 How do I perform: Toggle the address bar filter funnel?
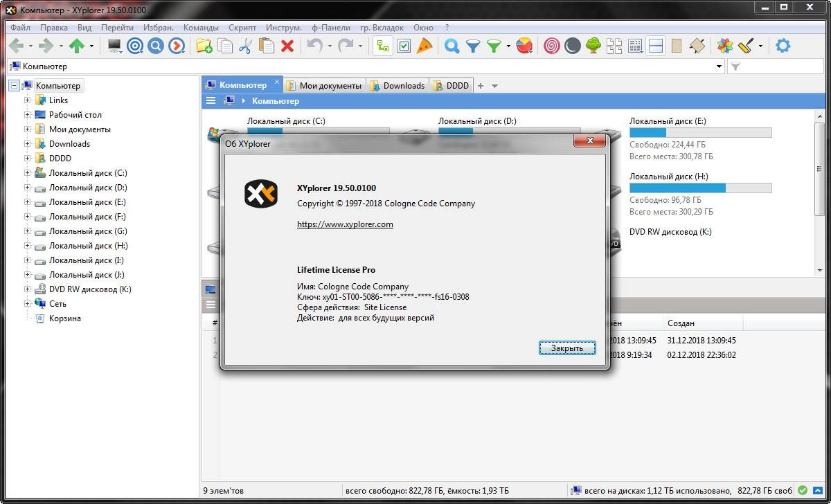tap(735, 66)
